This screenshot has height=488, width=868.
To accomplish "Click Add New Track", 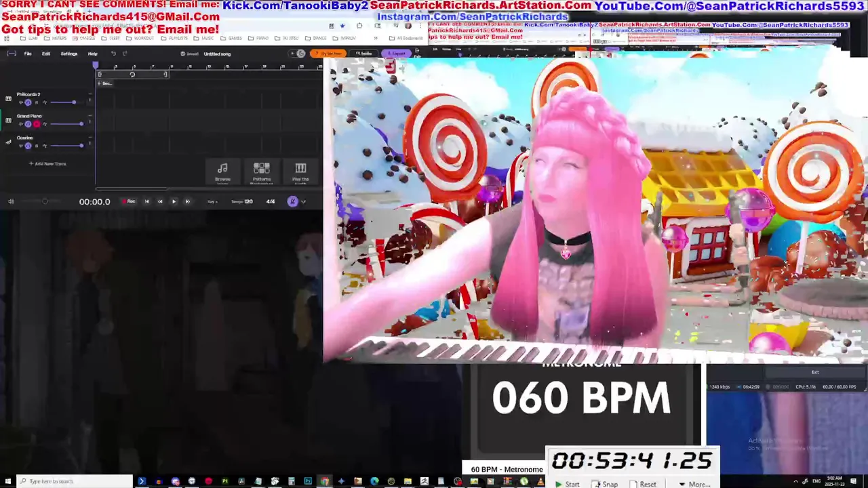I will pos(47,163).
